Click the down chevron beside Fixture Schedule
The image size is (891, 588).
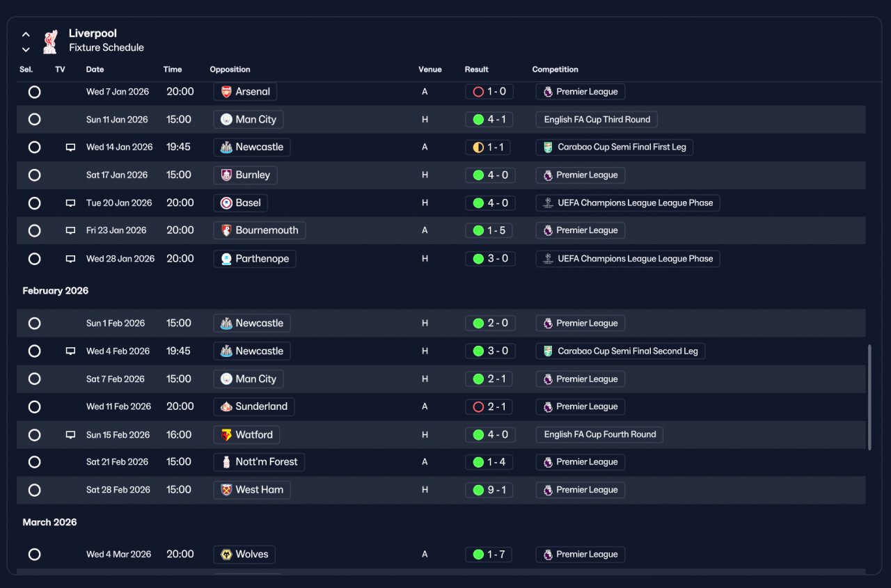coord(26,49)
